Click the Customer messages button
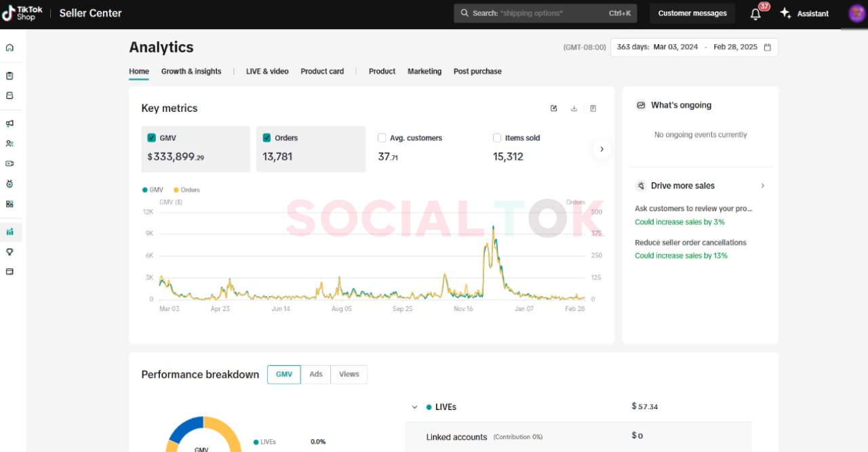This screenshot has width=868, height=452. click(692, 14)
